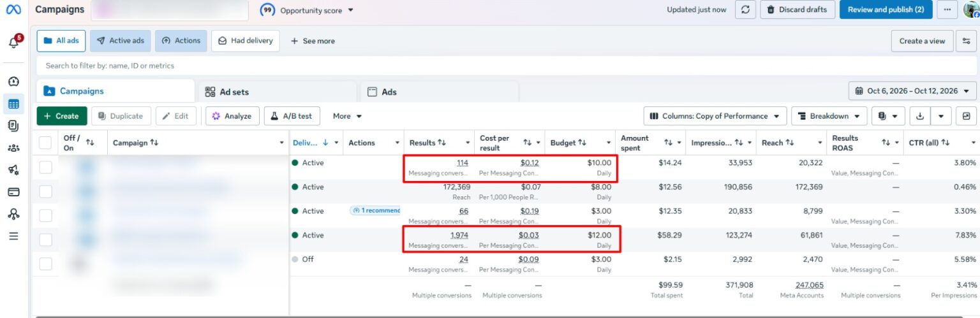Switch to the Ad sets tab
The height and width of the screenshot is (318, 980).
278,92
